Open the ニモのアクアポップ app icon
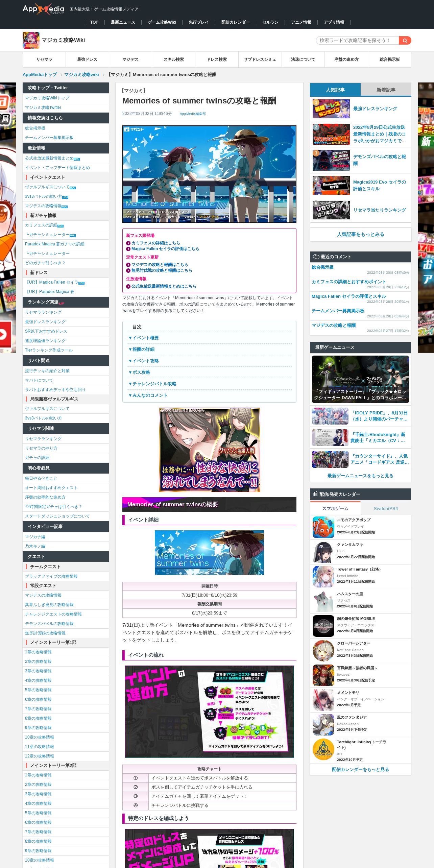 (323, 527)
